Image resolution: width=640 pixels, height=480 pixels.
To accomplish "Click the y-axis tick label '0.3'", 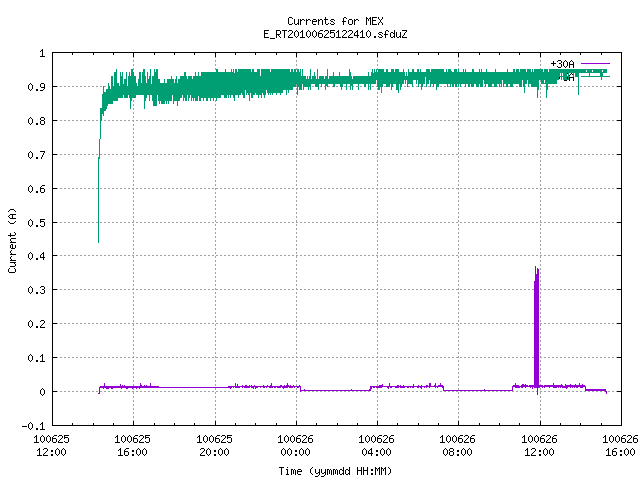I will tap(36, 290).
